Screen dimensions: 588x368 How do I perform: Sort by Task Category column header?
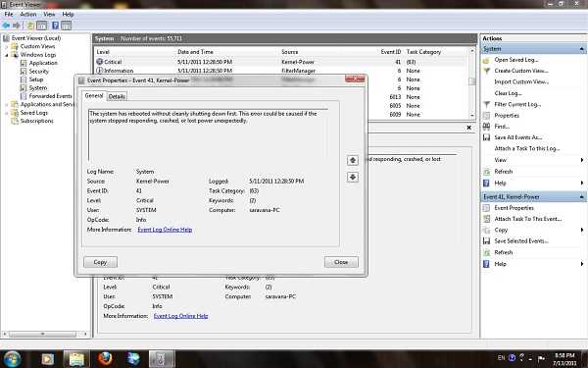423,52
